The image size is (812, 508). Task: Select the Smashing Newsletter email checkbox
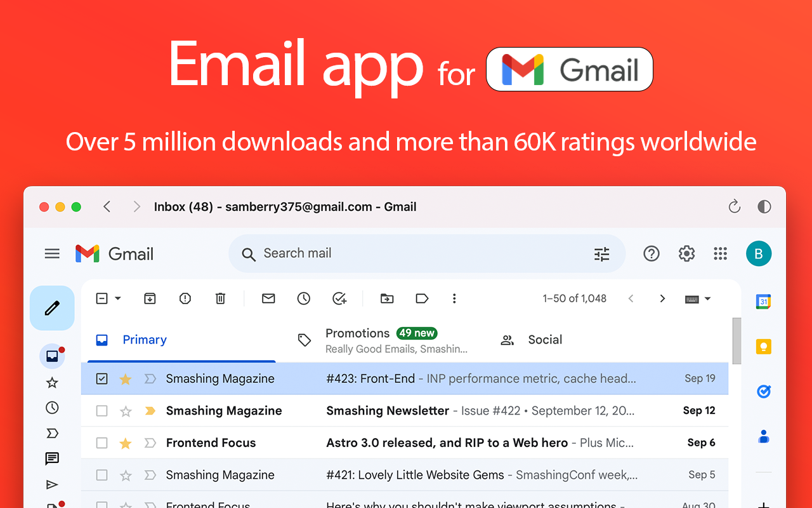tap(101, 411)
